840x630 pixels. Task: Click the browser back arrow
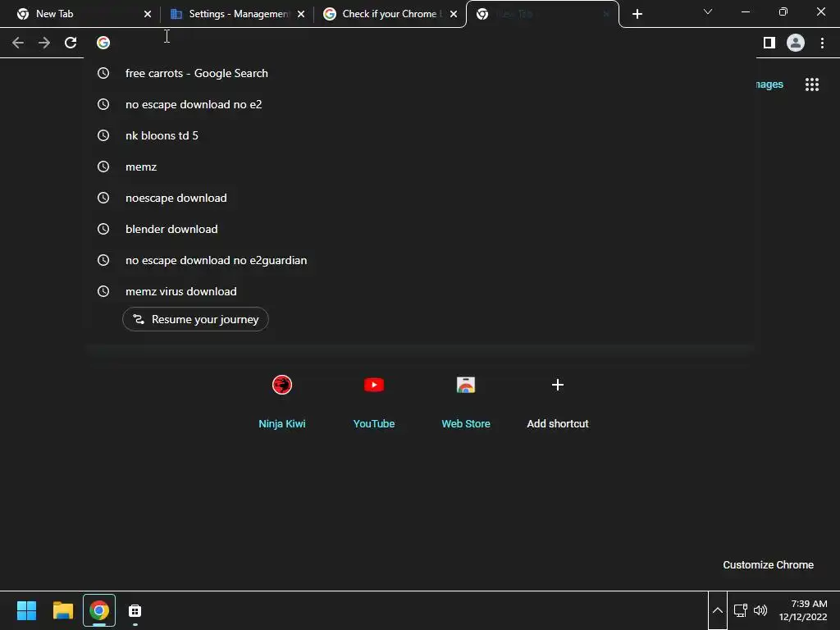point(18,43)
